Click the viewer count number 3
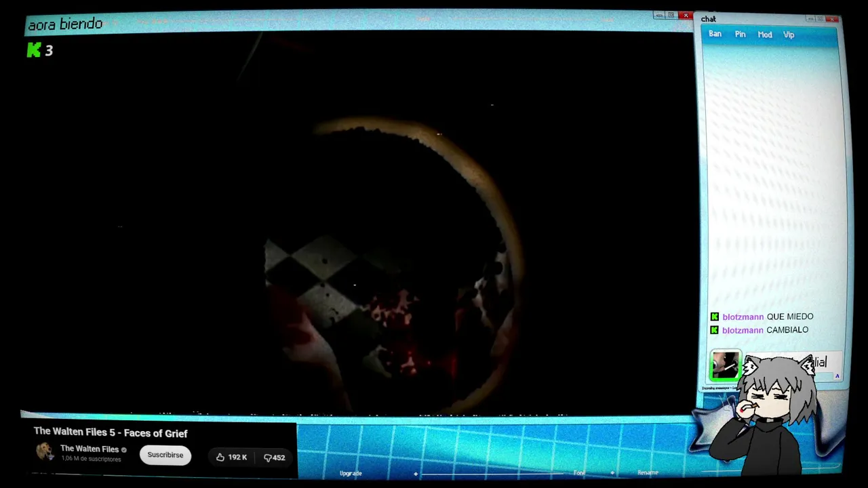This screenshot has height=488, width=868. click(49, 50)
